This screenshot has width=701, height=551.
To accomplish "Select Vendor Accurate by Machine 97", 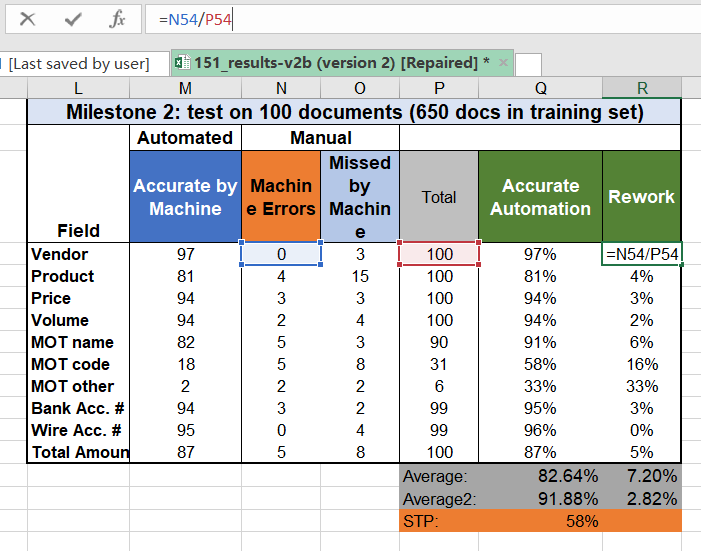I will tap(185, 254).
